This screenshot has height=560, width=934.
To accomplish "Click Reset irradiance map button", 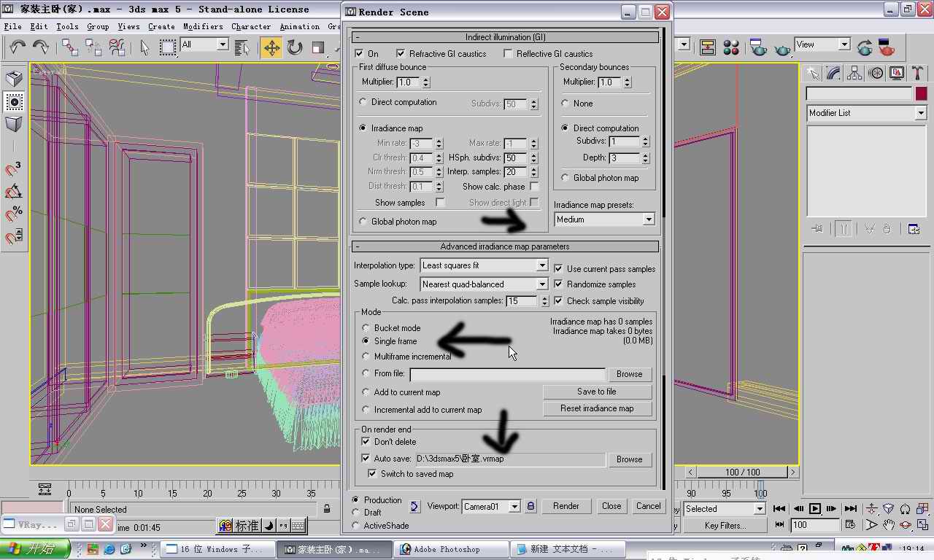I will coord(597,408).
